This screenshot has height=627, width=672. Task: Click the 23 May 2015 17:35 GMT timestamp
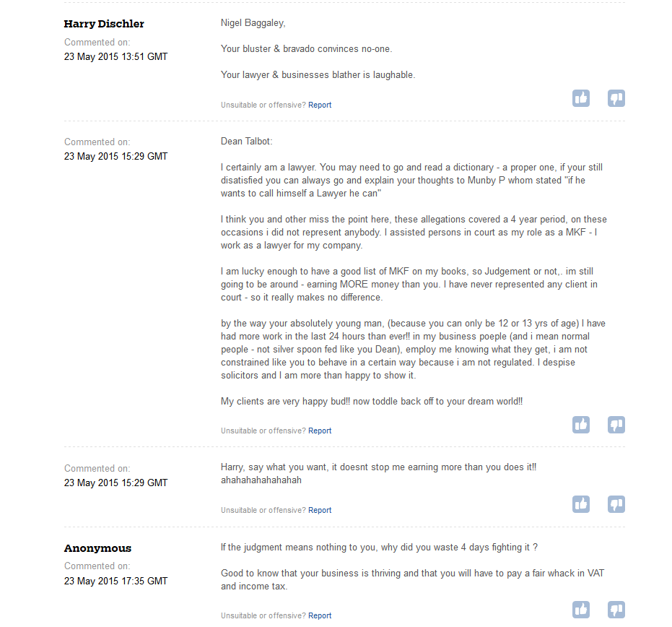click(x=115, y=581)
